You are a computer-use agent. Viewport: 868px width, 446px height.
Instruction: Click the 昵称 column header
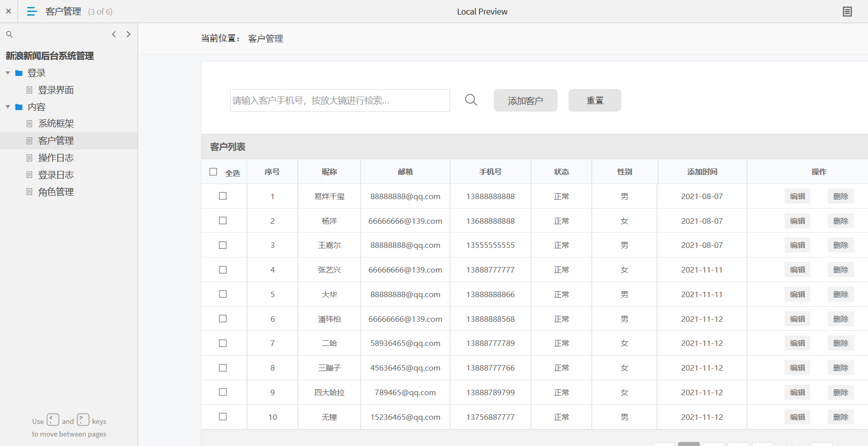tap(330, 172)
